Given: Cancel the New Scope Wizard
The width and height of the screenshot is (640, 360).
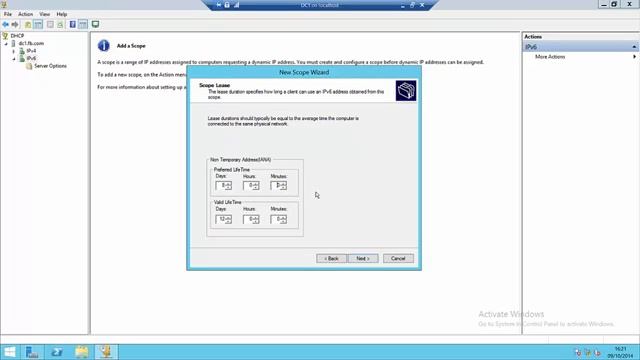Looking at the screenshot, I should coord(398,258).
